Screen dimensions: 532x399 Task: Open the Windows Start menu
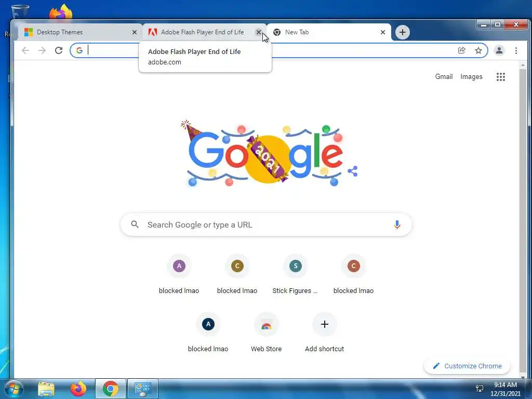pyautogui.click(x=14, y=389)
